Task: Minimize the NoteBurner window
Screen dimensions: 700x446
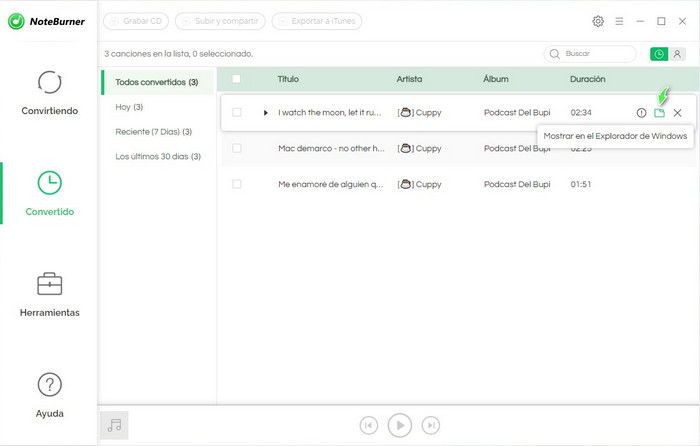Action: (640, 21)
